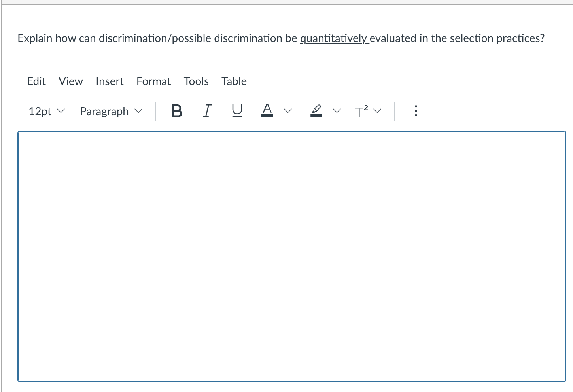The height and width of the screenshot is (392, 573).
Task: Apply italic formatting
Action: pos(206,111)
